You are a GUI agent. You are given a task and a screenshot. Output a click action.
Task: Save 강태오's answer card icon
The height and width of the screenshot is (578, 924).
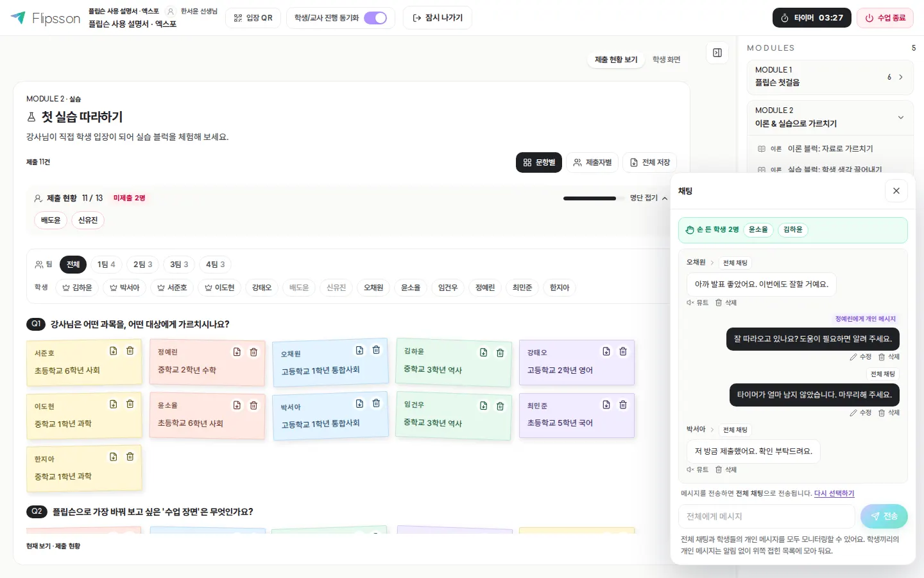pos(606,351)
